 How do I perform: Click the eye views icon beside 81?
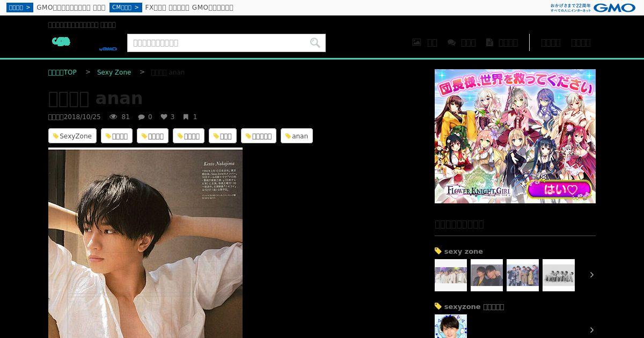coord(113,117)
